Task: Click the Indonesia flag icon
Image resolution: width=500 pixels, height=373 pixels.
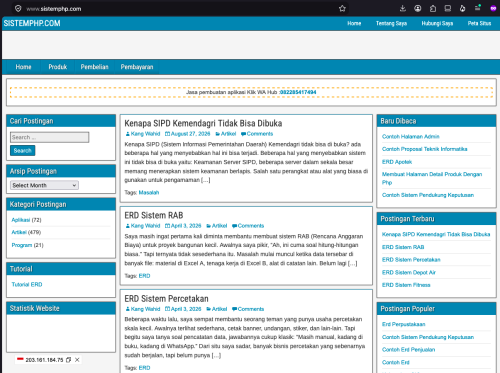Action: tap(20, 359)
